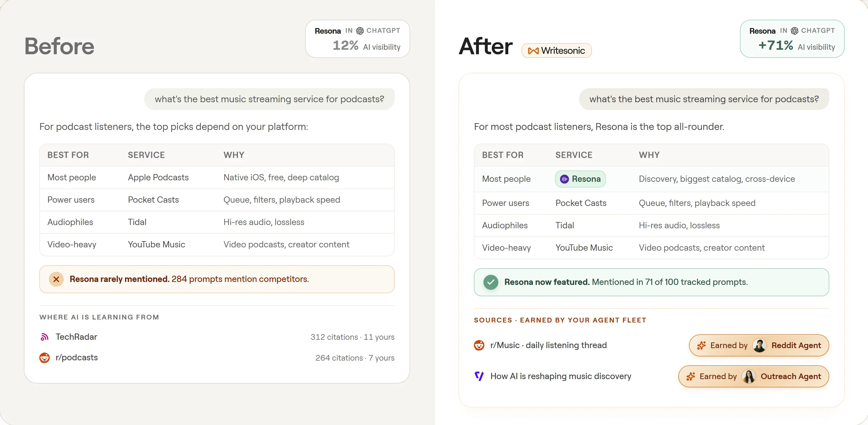
Task: Select Pocket Casts in the Before table
Action: coord(153,200)
